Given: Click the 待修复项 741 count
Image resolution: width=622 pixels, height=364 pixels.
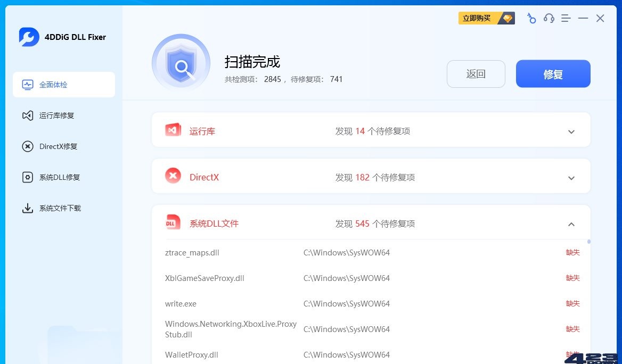Looking at the screenshot, I should 316,79.
